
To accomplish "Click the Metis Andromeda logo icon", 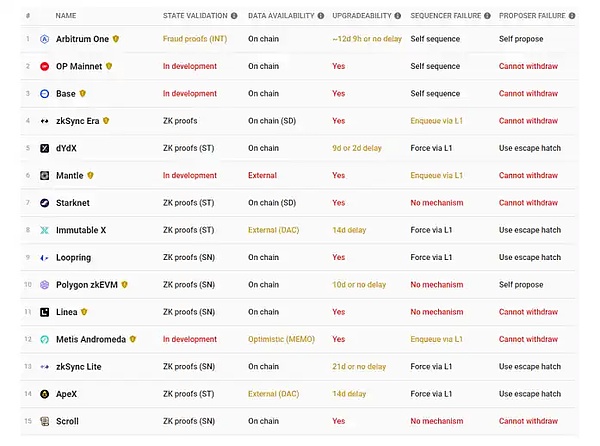I will coord(45,340).
